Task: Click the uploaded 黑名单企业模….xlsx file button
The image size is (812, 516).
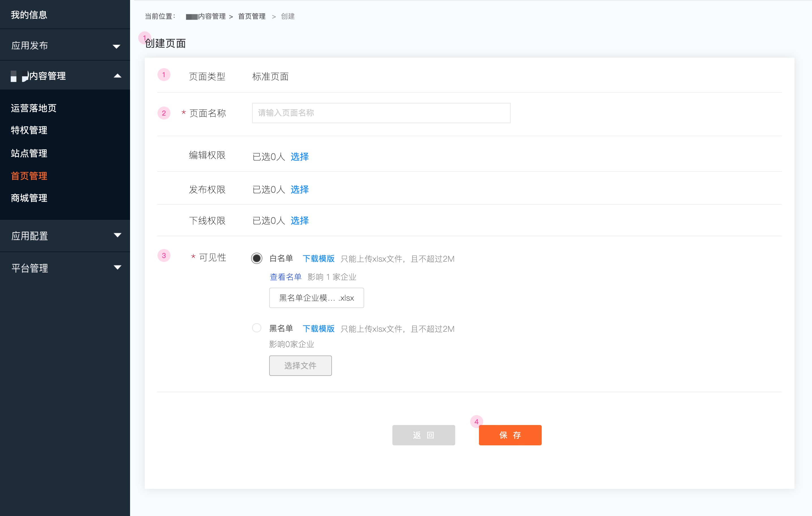Action: pos(316,298)
